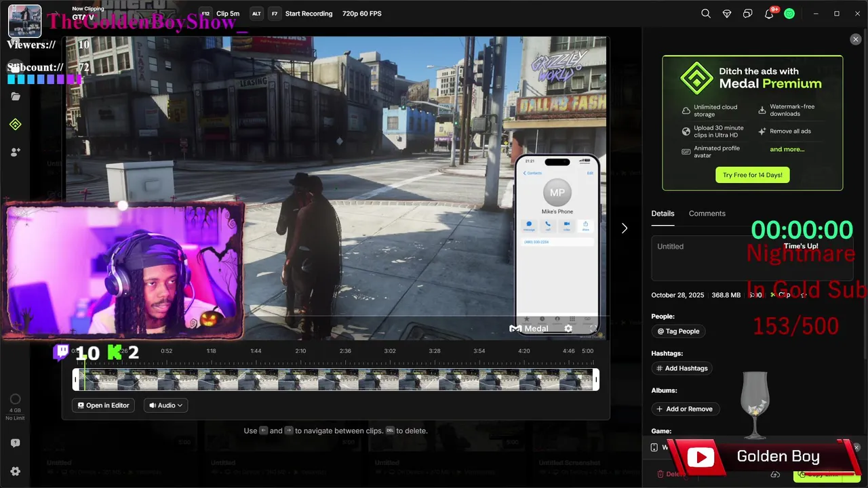
Task: Open the add friends icon in sidebar
Action: click(x=16, y=153)
